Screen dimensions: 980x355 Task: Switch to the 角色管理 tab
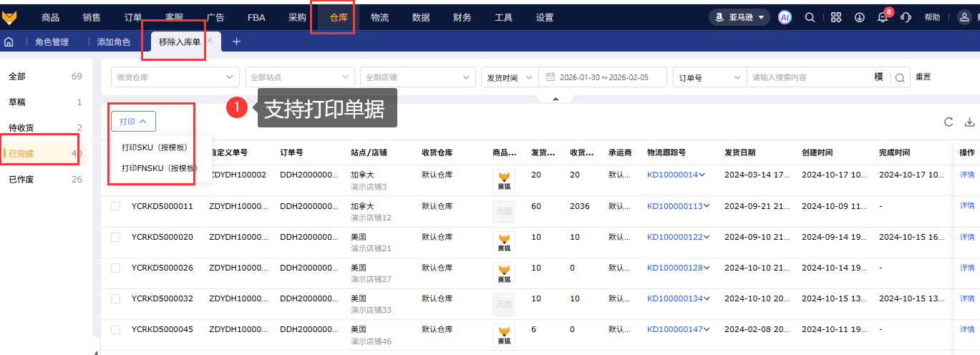52,42
